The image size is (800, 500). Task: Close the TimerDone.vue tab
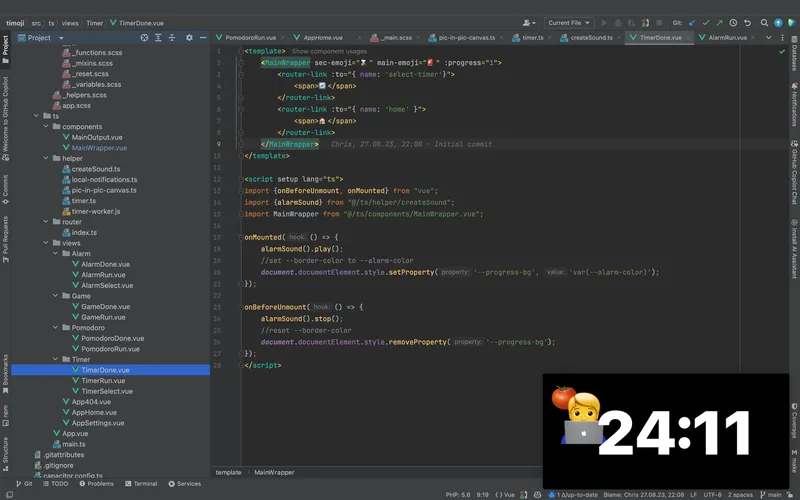click(688, 38)
